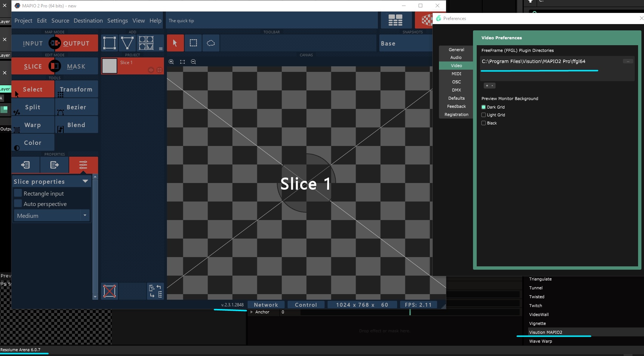This screenshot has height=356, width=644.
Task: Switch to the MIDI preferences tab
Action: point(456,74)
